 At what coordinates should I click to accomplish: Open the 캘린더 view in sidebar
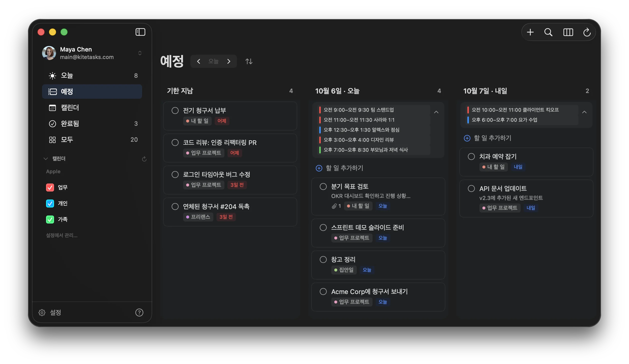92,107
